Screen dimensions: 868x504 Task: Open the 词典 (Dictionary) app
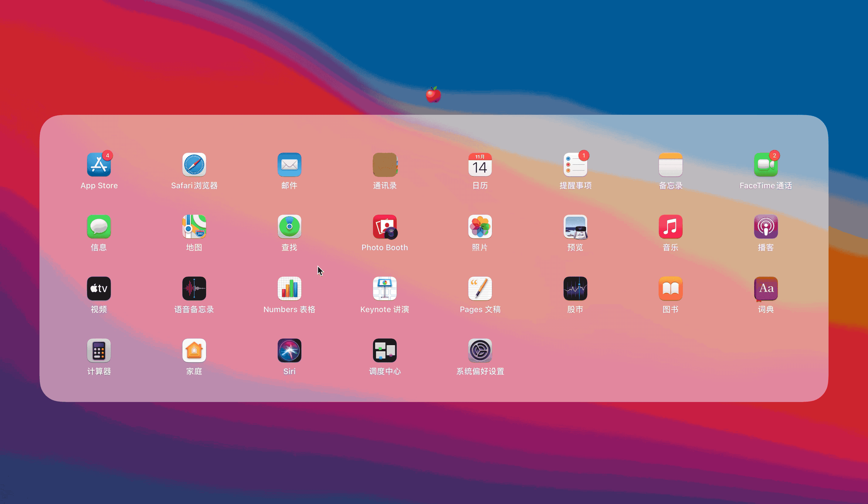point(766,288)
